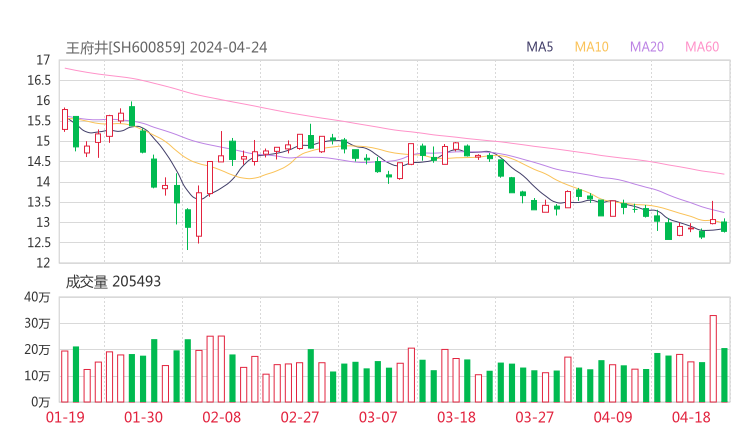Click the 04-09 date label

tap(613, 417)
